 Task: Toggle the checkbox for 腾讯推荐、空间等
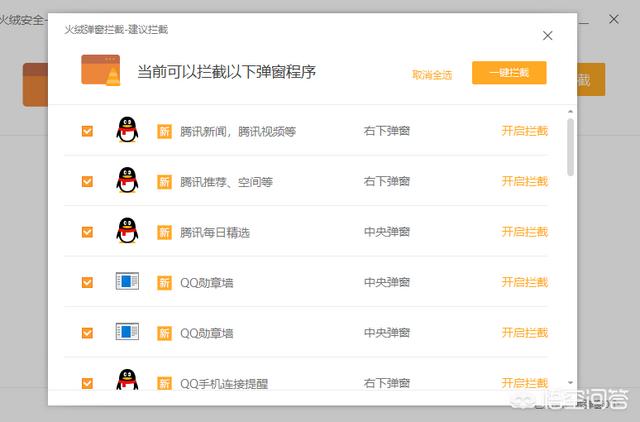tap(87, 181)
